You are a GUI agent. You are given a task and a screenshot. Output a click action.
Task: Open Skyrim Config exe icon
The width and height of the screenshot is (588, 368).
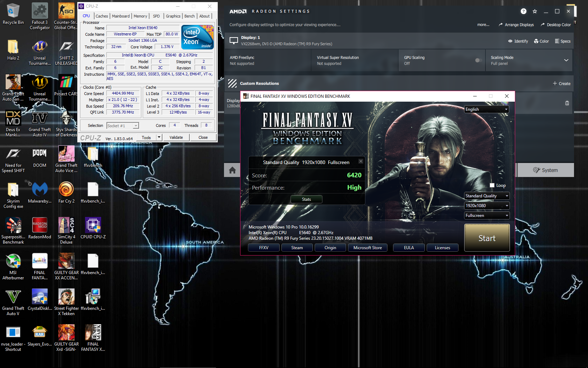(13, 195)
